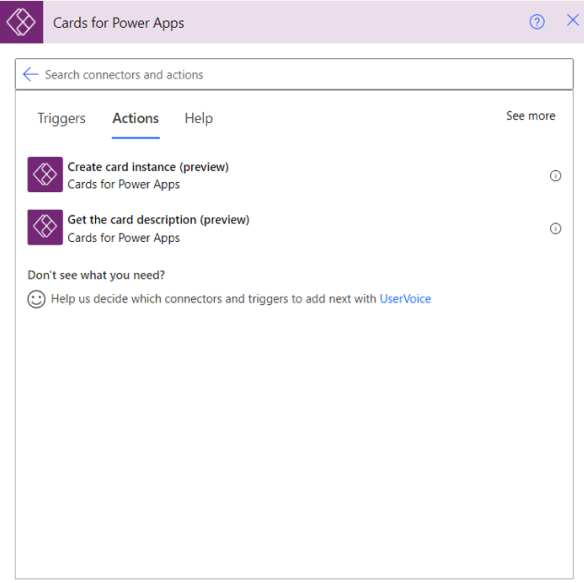Open the UserVoice link

[x=405, y=299]
